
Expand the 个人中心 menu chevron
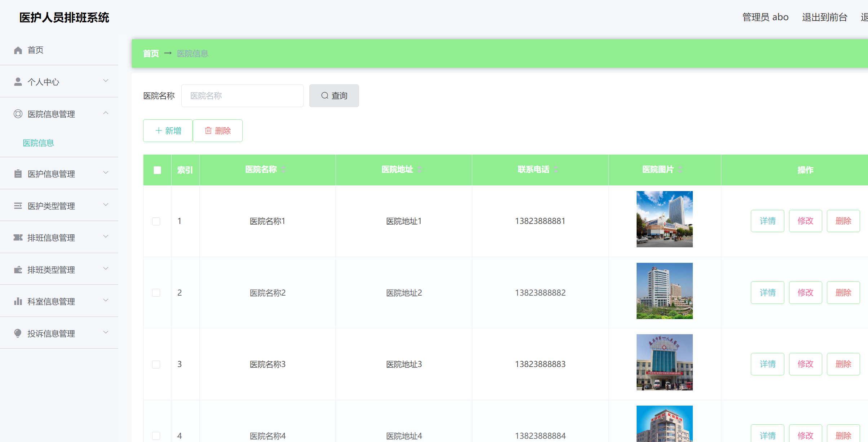click(106, 81)
